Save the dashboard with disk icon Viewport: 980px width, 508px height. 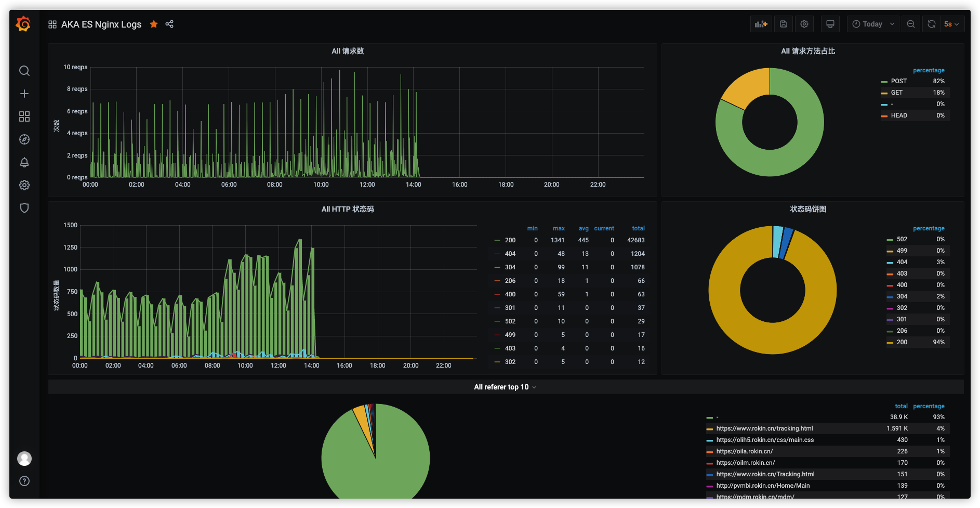click(784, 24)
